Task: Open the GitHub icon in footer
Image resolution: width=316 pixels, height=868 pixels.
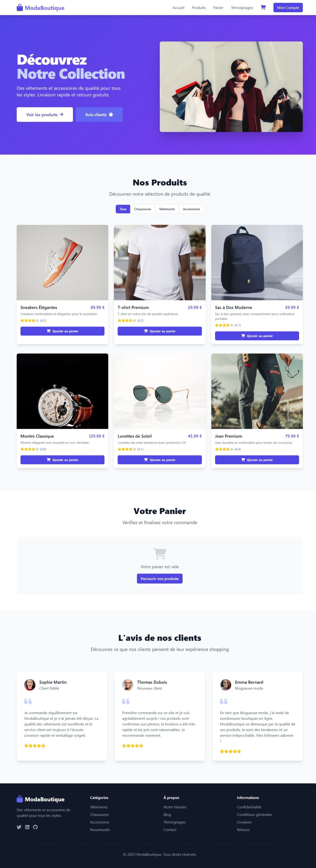Action: [35, 827]
